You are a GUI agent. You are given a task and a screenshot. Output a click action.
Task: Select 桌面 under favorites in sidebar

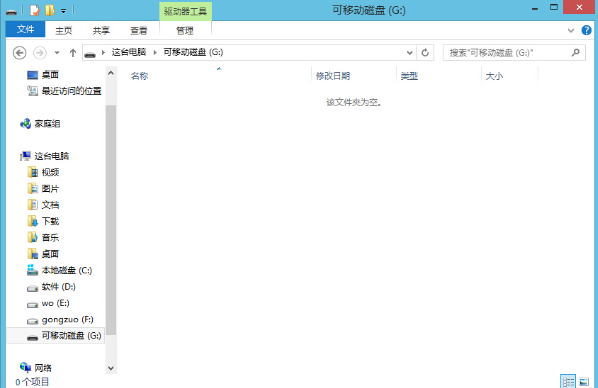pos(50,75)
